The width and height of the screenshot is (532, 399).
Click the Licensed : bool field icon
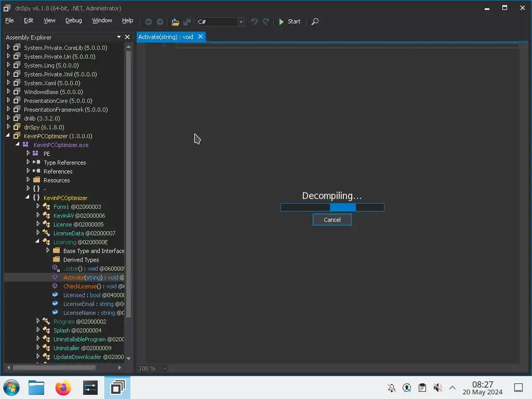click(x=55, y=295)
